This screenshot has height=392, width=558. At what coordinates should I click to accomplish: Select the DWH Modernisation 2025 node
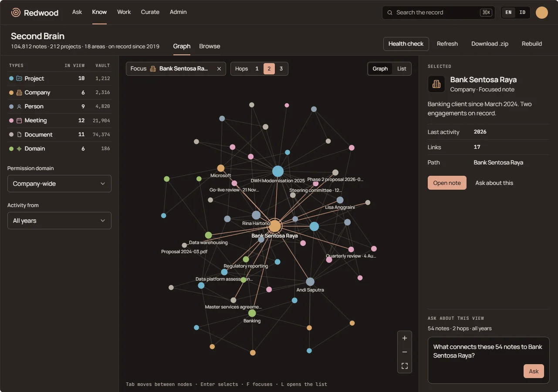point(278,171)
